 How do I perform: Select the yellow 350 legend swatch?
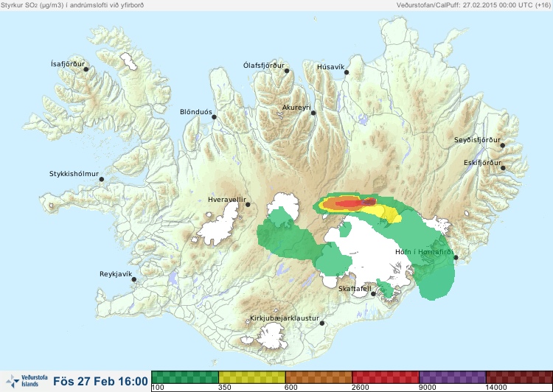click(x=252, y=377)
